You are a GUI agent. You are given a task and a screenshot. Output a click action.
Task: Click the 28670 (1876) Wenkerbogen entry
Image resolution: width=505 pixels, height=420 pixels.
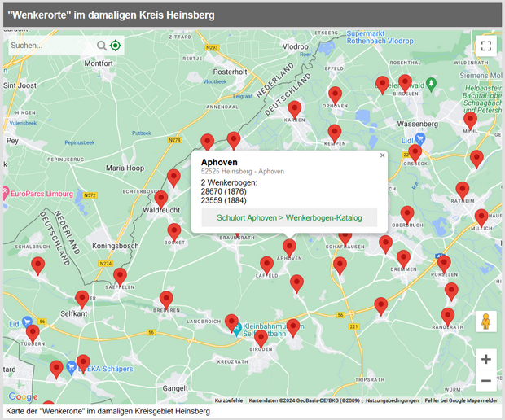click(x=223, y=191)
